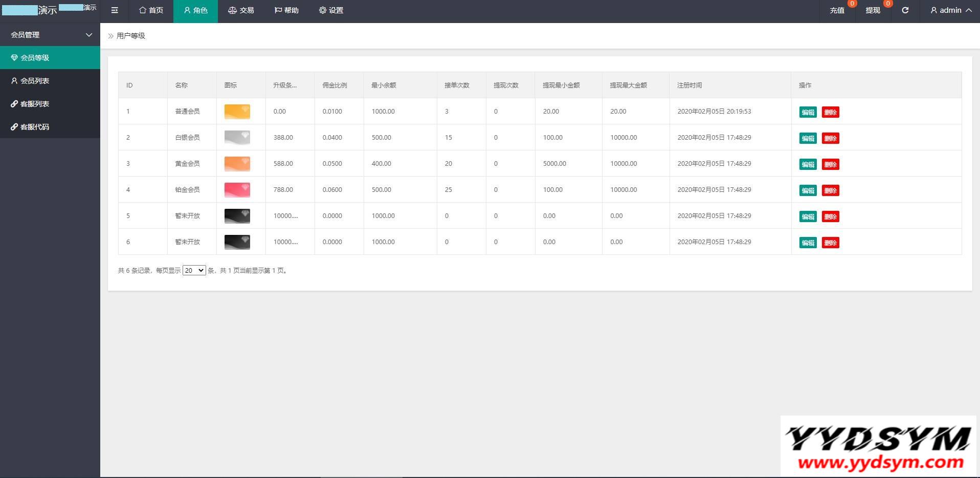Click the 黄金会员 orange card icon
This screenshot has width=980, height=478.
point(237,164)
